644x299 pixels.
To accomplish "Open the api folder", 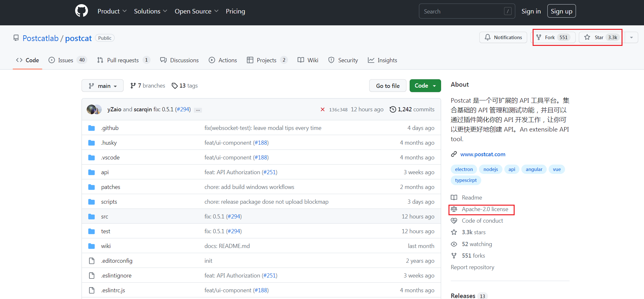I will [105, 172].
